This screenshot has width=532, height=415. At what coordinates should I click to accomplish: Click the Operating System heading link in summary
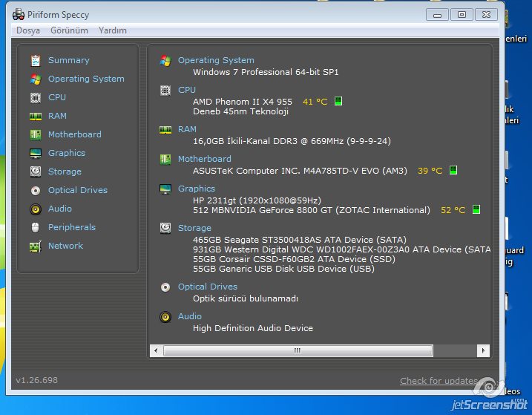click(x=216, y=60)
